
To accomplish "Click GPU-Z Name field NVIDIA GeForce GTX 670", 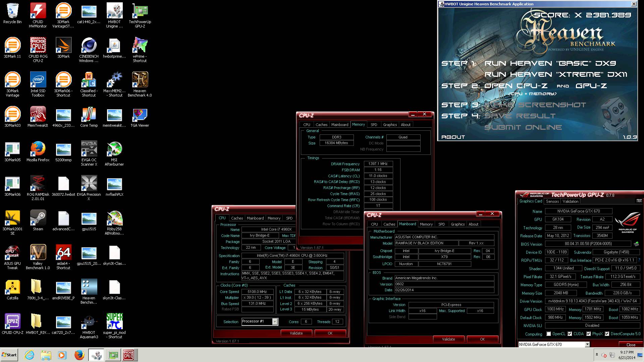I will pyautogui.click(x=579, y=211).
